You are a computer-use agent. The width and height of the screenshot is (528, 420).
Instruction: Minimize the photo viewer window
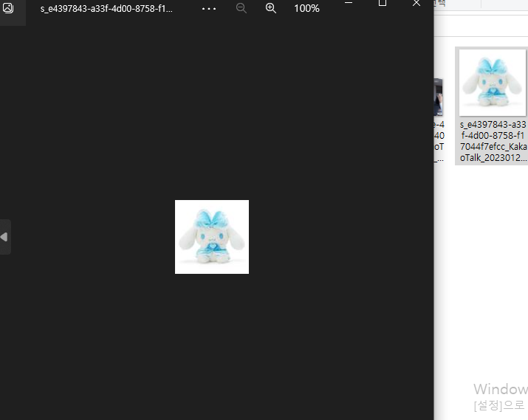click(x=349, y=4)
